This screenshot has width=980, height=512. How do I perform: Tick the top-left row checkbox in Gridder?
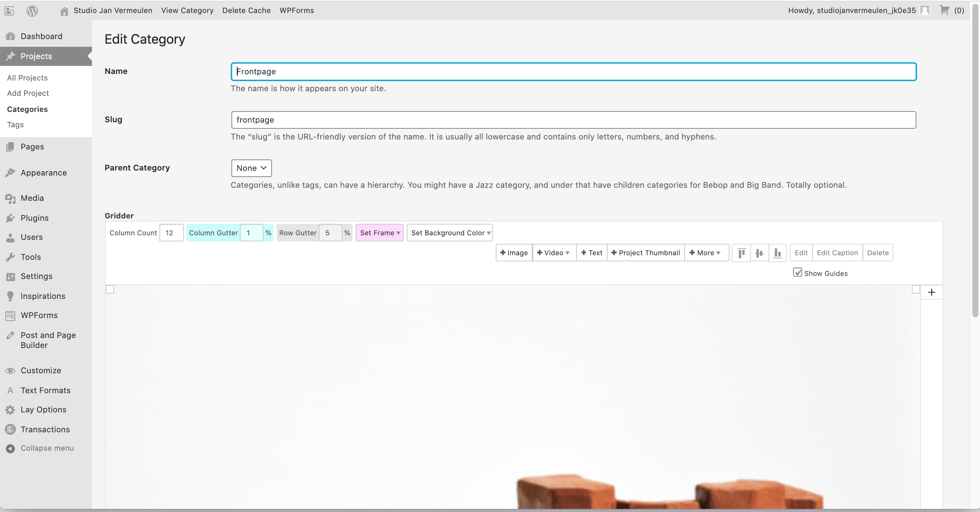[110, 289]
